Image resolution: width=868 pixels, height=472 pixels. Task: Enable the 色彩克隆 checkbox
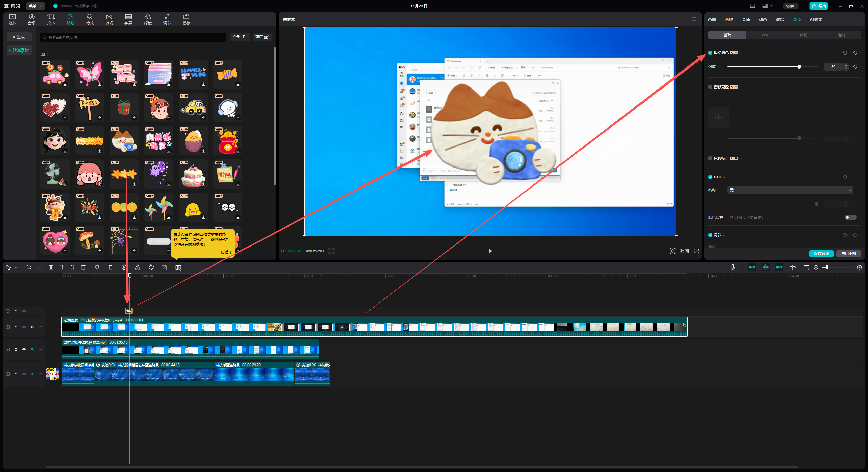click(710, 87)
